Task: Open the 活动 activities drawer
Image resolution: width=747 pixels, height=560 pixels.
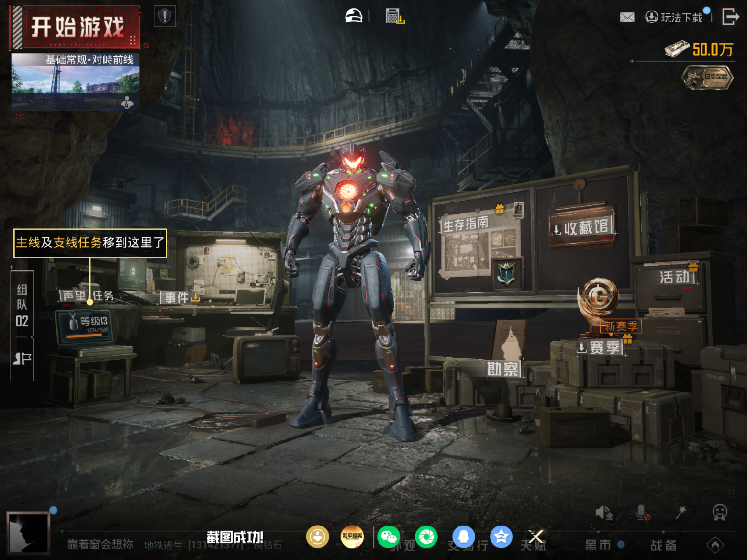Action: [x=674, y=277]
